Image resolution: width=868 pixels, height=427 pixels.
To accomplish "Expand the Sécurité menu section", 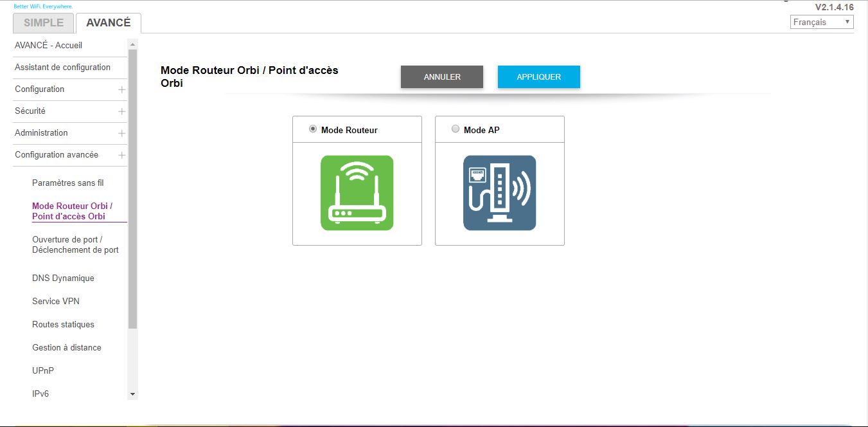I will pos(121,111).
